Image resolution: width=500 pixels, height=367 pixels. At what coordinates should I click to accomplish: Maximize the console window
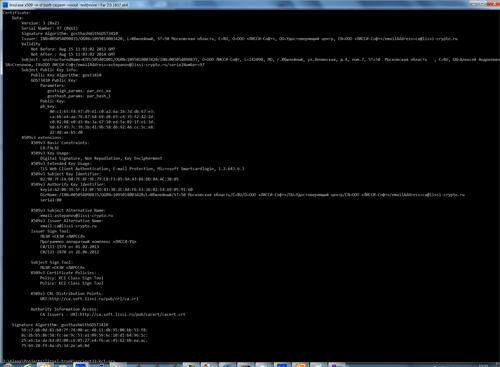pos(482,4)
